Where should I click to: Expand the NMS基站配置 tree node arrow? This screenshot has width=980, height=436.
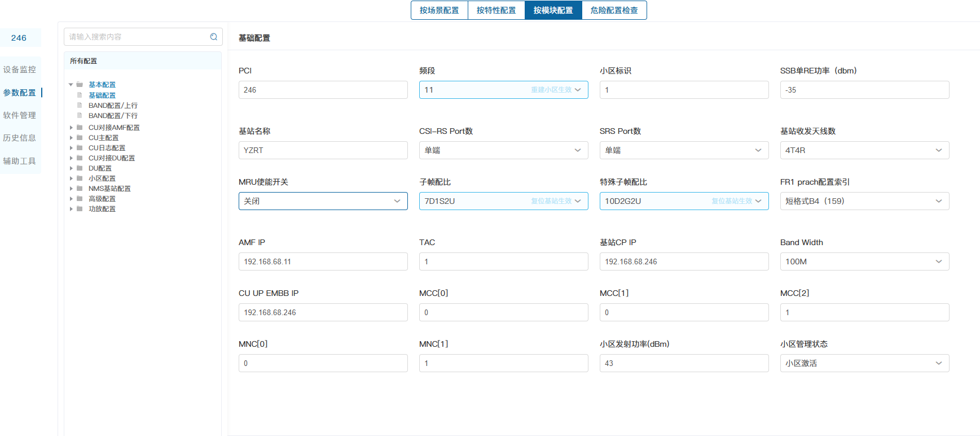tap(71, 189)
